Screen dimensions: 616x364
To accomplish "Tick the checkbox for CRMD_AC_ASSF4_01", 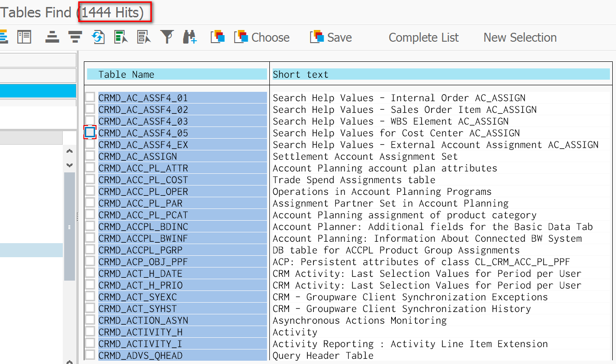I will coord(90,97).
